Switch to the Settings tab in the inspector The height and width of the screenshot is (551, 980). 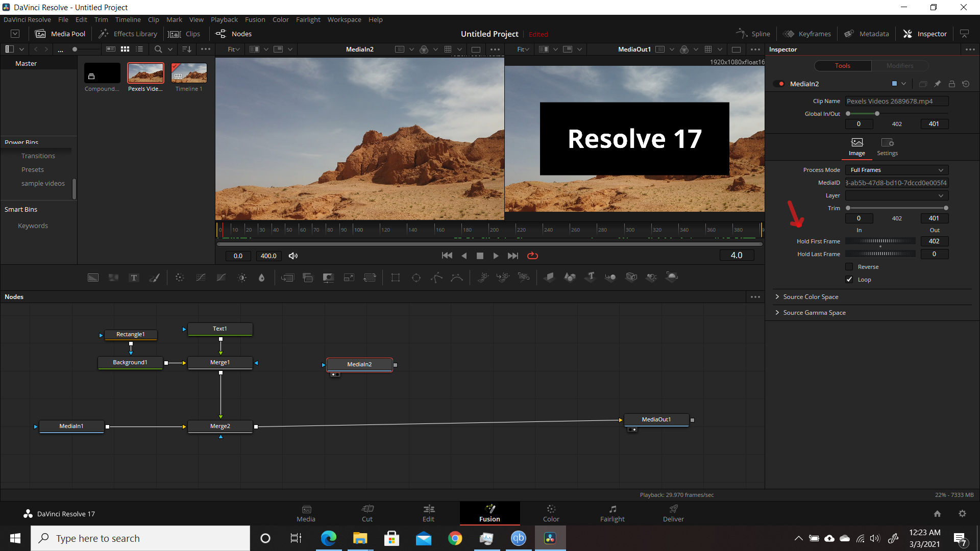(887, 147)
